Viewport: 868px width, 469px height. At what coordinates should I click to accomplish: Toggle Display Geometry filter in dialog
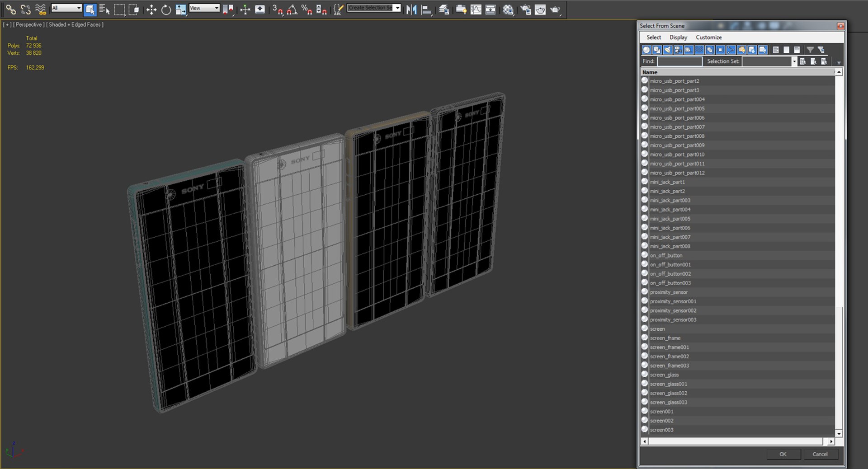(x=646, y=50)
